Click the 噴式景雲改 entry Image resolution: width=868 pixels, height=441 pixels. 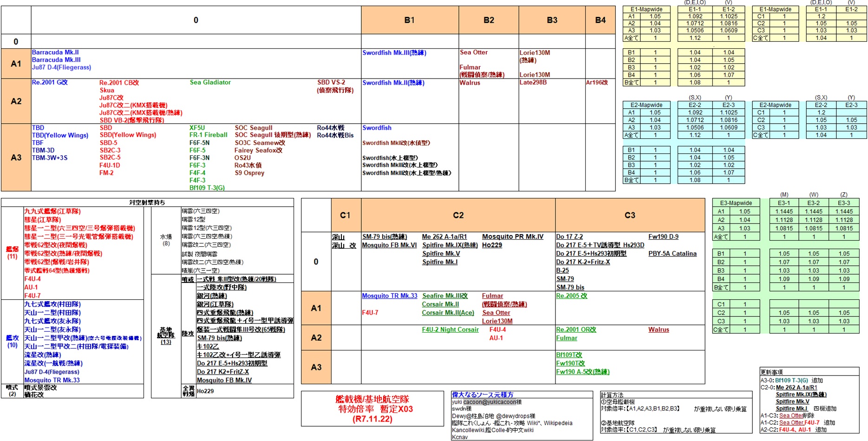40,388
